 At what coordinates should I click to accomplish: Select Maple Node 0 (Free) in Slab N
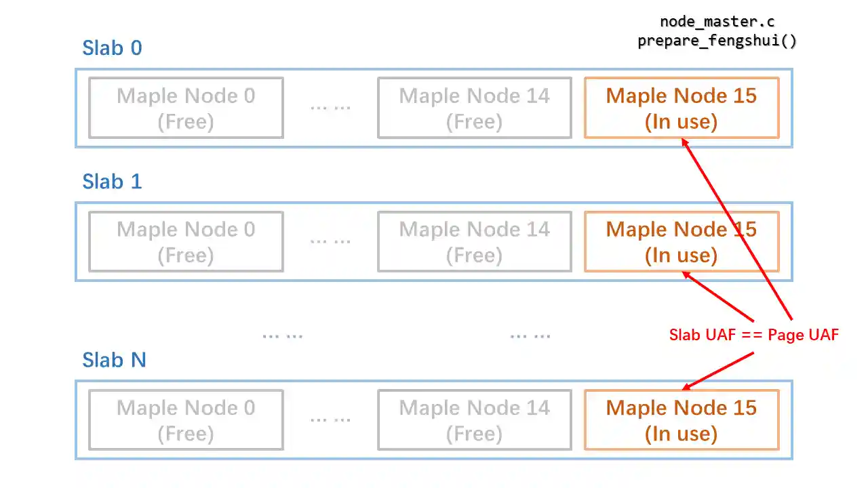click(186, 420)
